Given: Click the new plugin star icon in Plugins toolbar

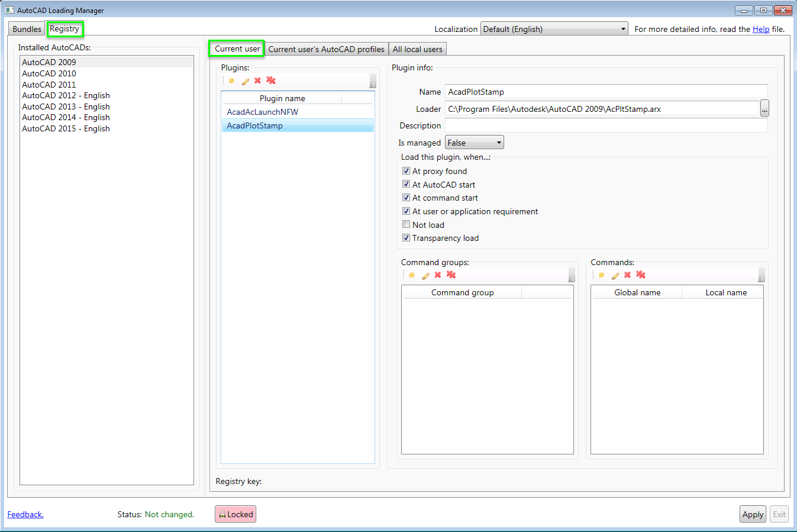Looking at the screenshot, I should point(231,81).
